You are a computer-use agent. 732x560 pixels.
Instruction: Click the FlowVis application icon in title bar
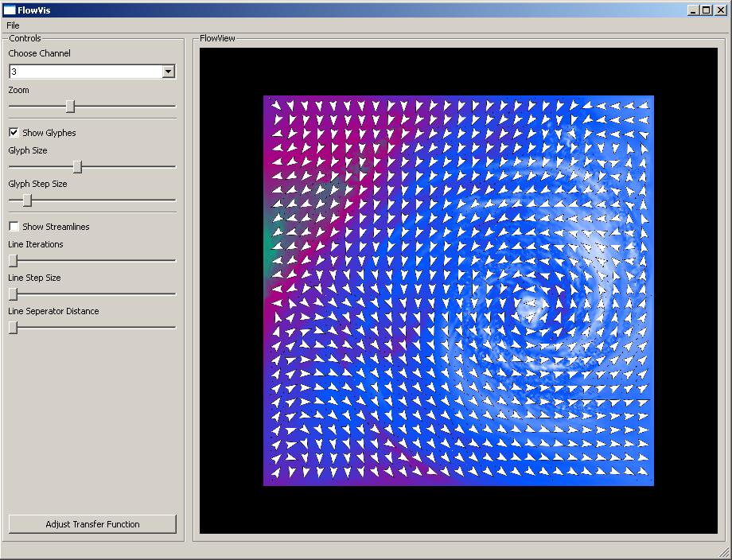tap(10, 10)
